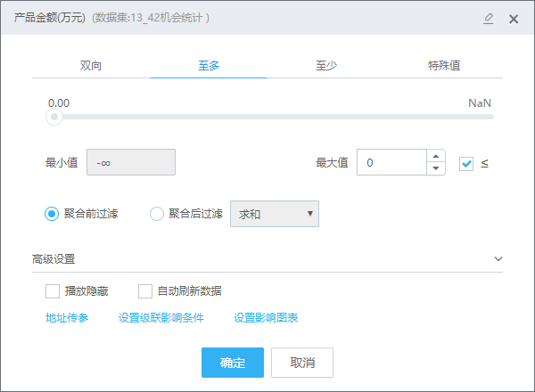
Task: Collapse the 高级设置 section chevron
Action: point(498,258)
